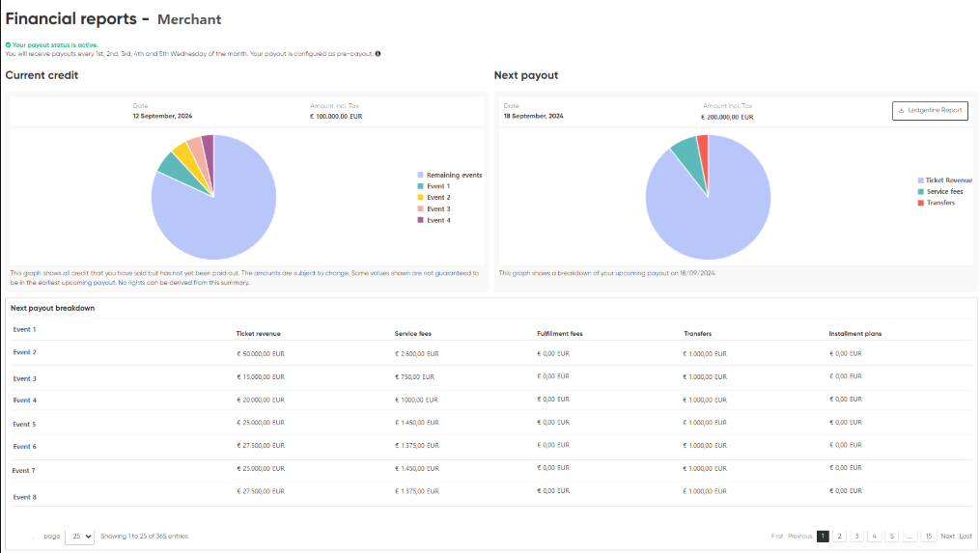
Task: Click the pre-payout info icon
Action: point(378,54)
